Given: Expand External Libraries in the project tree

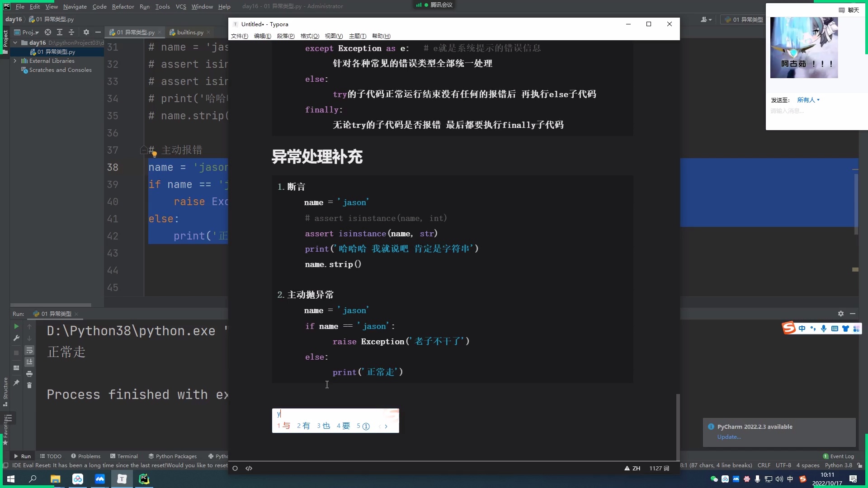Looking at the screenshot, I should coord(14,61).
